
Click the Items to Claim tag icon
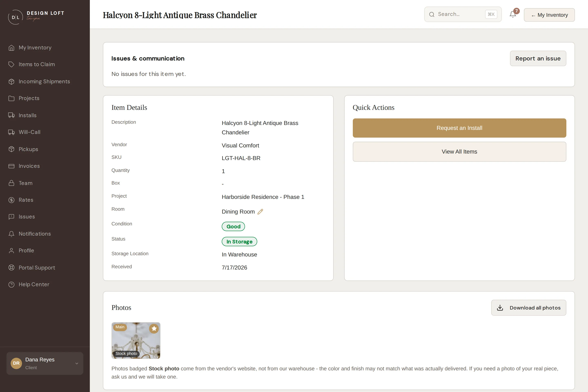(x=11, y=65)
